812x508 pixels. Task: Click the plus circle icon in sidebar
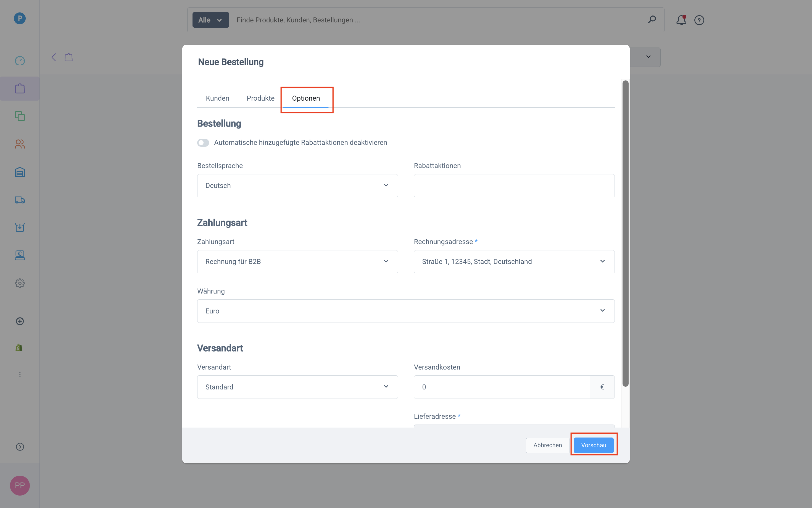click(x=20, y=321)
